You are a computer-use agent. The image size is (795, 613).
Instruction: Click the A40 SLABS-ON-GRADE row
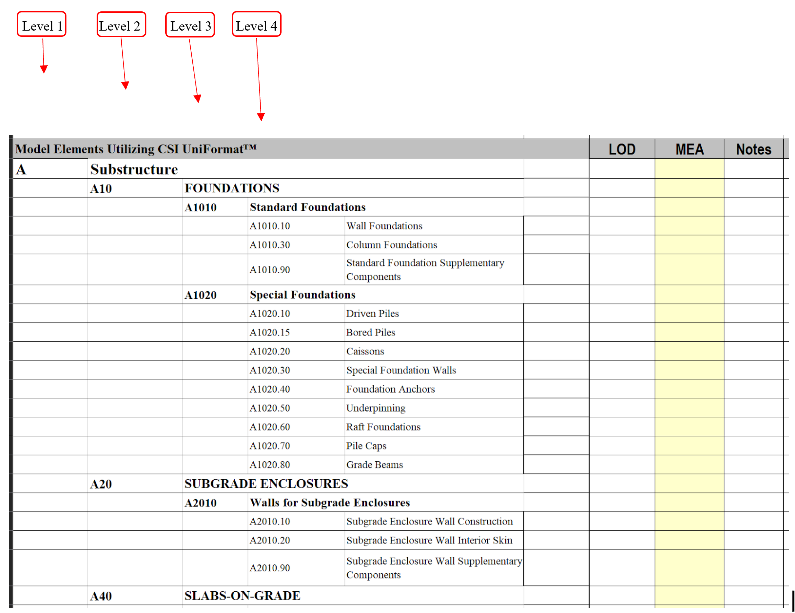click(242, 596)
